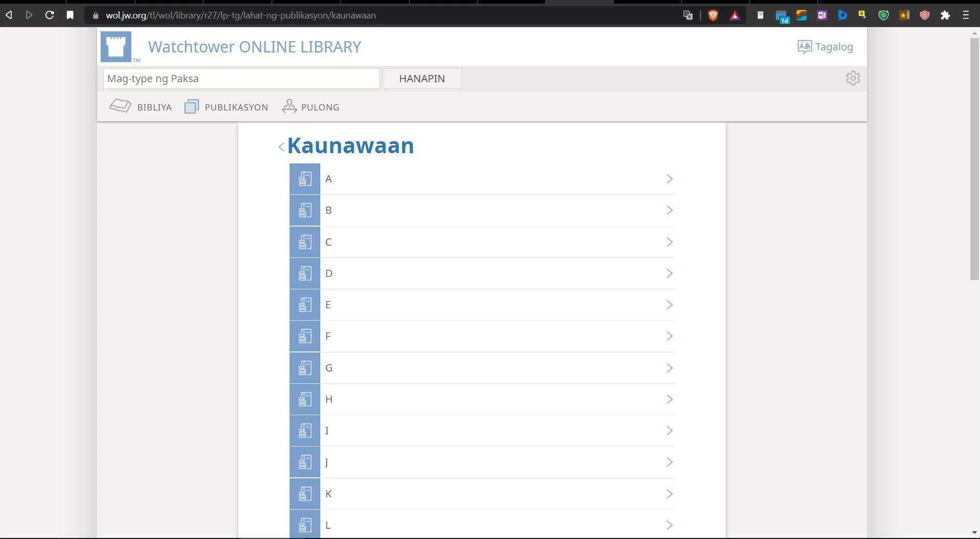This screenshot has height=539, width=980.
Task: Expand the H row chevron
Action: (669, 399)
